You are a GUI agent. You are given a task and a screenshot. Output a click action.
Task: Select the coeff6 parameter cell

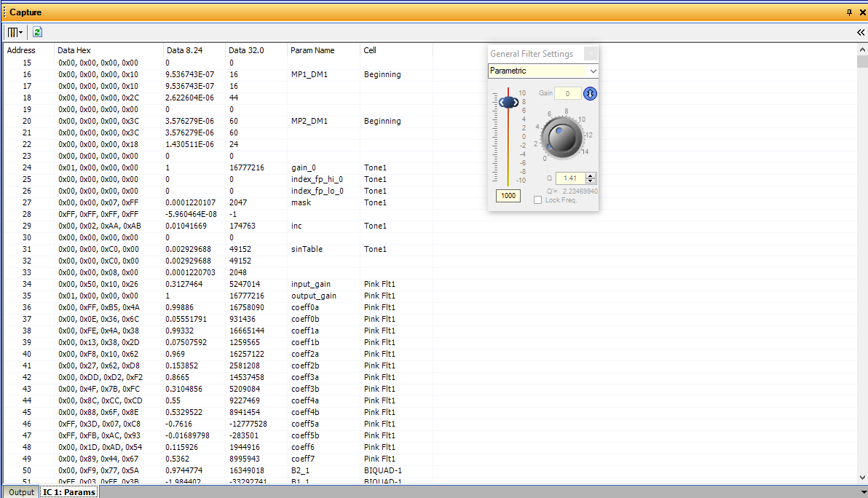coord(303,447)
